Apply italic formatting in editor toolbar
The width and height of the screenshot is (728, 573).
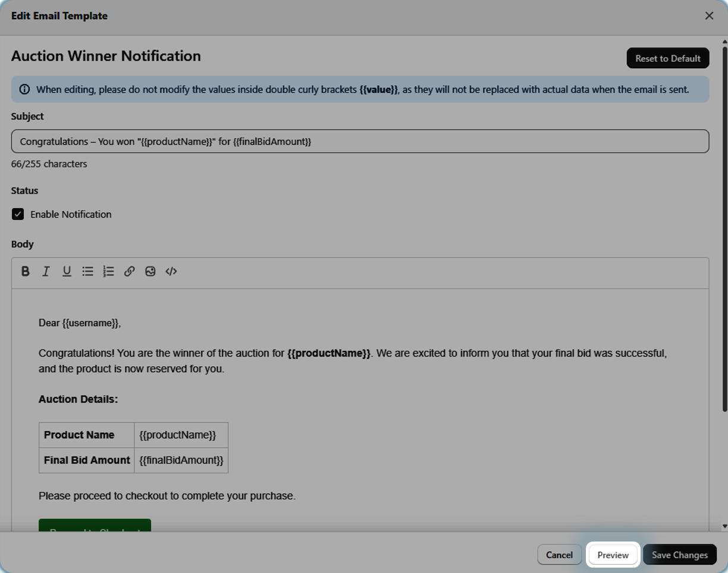[46, 271]
